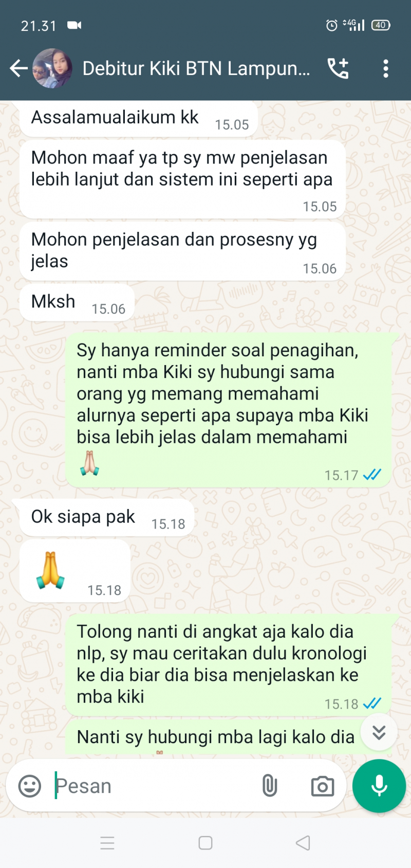Tap the praying hands emoji message
Image resolution: width=411 pixels, height=868 pixels.
[75, 571]
